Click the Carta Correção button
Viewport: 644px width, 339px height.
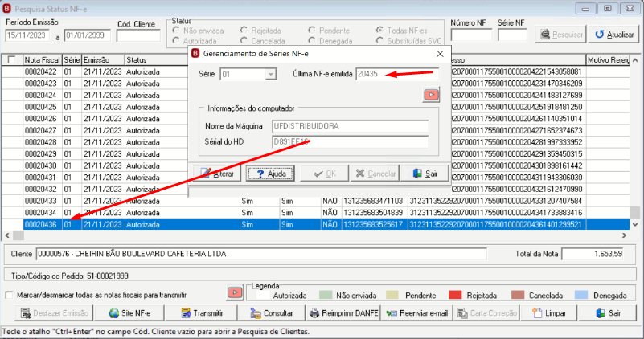tap(487, 313)
